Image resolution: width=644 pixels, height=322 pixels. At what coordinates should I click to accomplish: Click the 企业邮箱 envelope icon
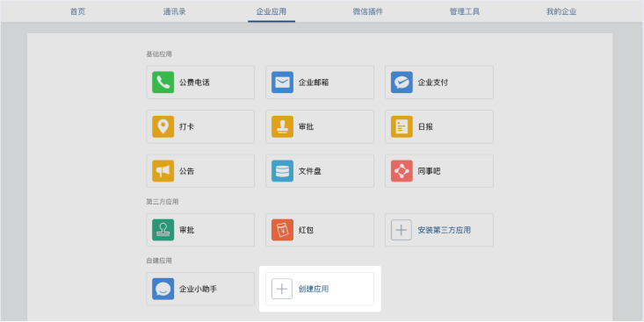(x=282, y=82)
